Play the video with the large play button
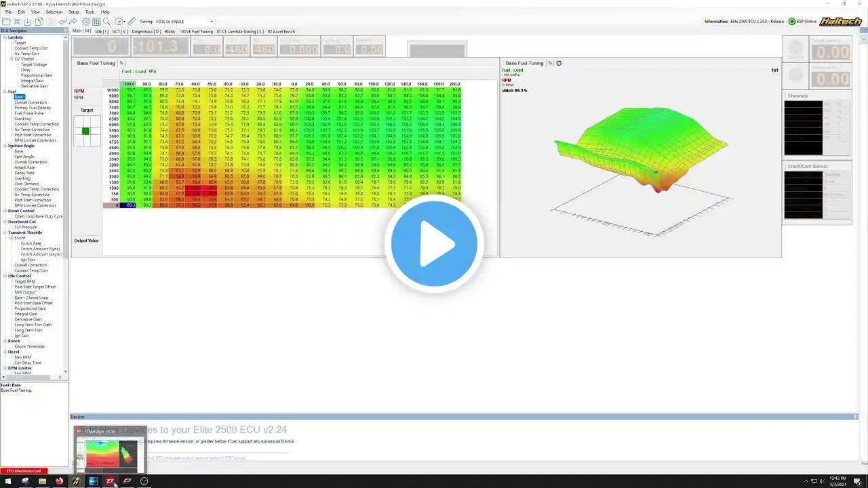This screenshot has width=868, height=488. tap(434, 244)
